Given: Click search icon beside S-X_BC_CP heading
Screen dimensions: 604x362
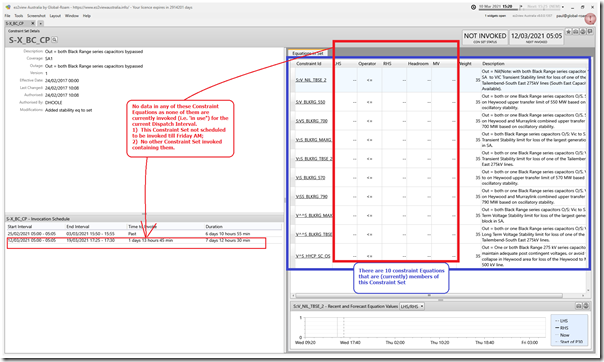Looking at the screenshot, I should click(55, 39).
